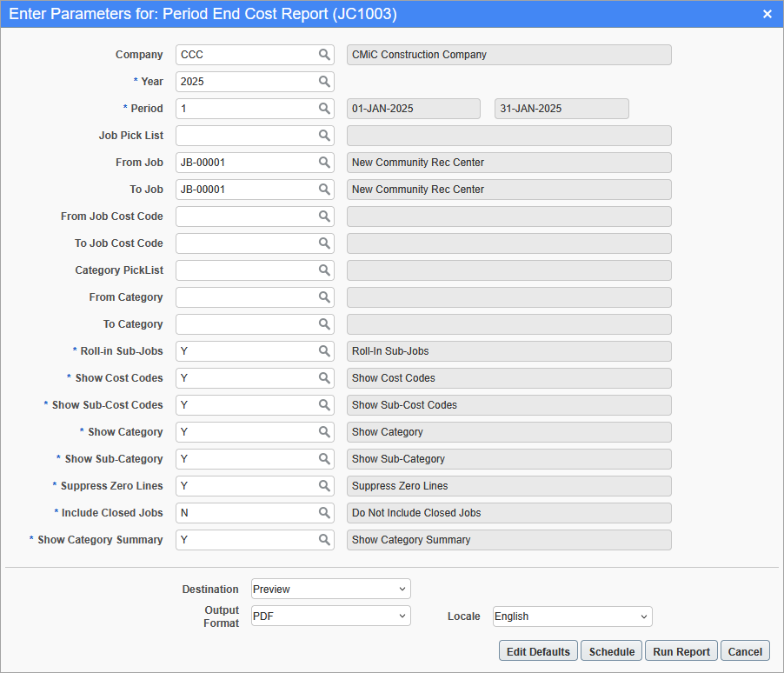This screenshot has height=673, width=784.
Task: Click the Period lookup search icon
Action: point(324,109)
